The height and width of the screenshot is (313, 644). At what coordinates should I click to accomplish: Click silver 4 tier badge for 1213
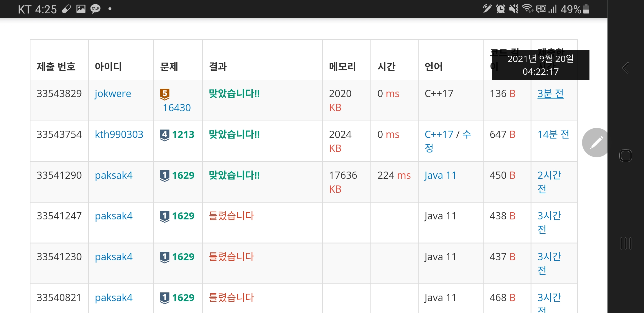tap(164, 135)
